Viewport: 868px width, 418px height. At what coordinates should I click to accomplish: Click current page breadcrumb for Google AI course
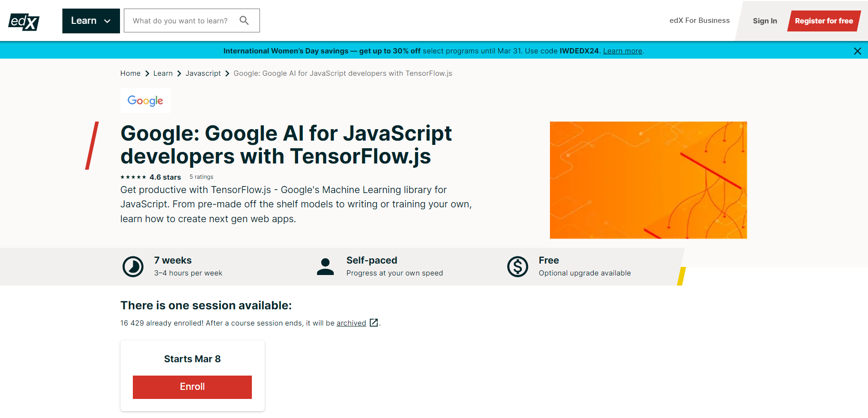tap(343, 73)
